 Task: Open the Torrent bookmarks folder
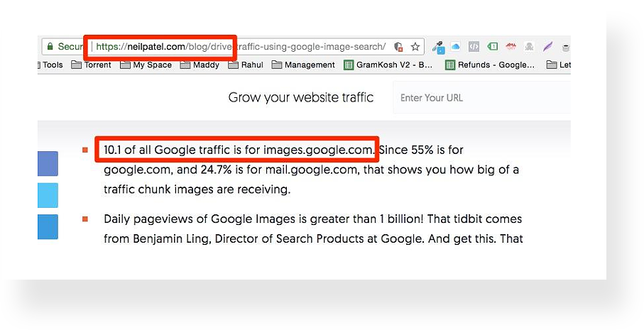pyautogui.click(x=91, y=65)
